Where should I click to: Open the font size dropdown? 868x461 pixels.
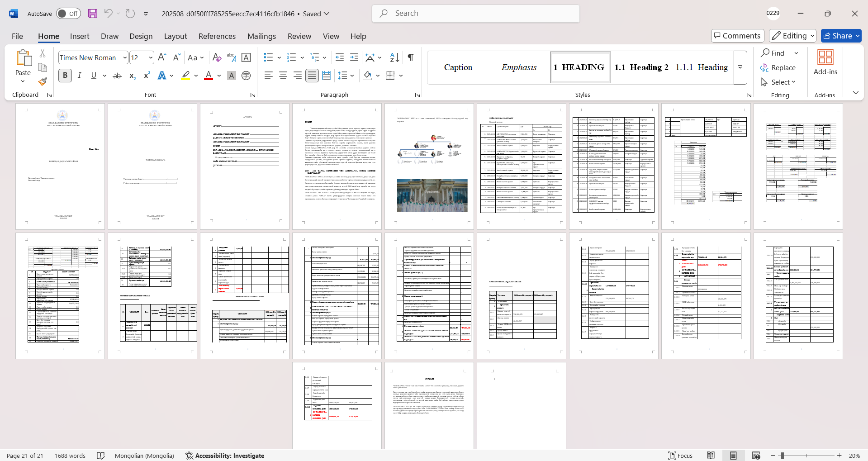pos(150,57)
